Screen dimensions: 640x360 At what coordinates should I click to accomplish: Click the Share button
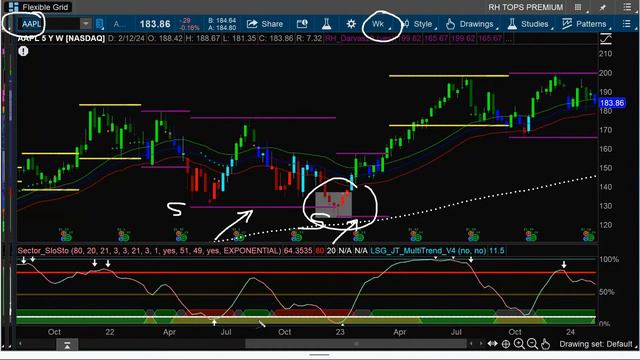265,24
